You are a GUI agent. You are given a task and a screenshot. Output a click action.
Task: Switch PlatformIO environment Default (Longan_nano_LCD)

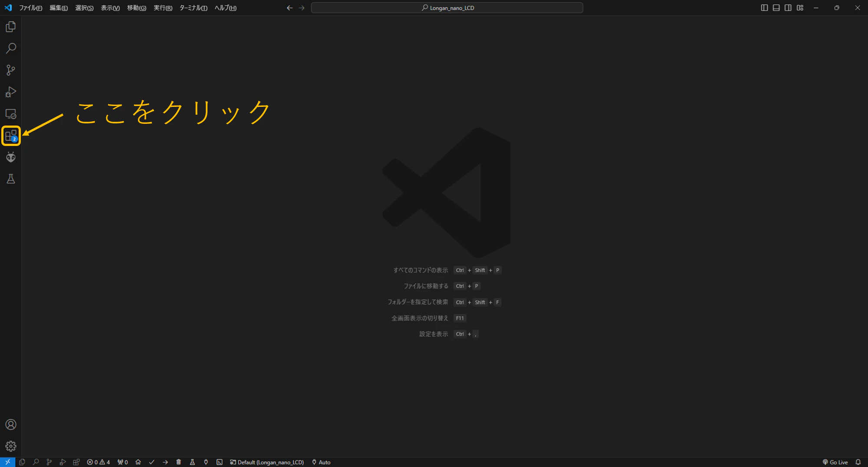point(267,462)
